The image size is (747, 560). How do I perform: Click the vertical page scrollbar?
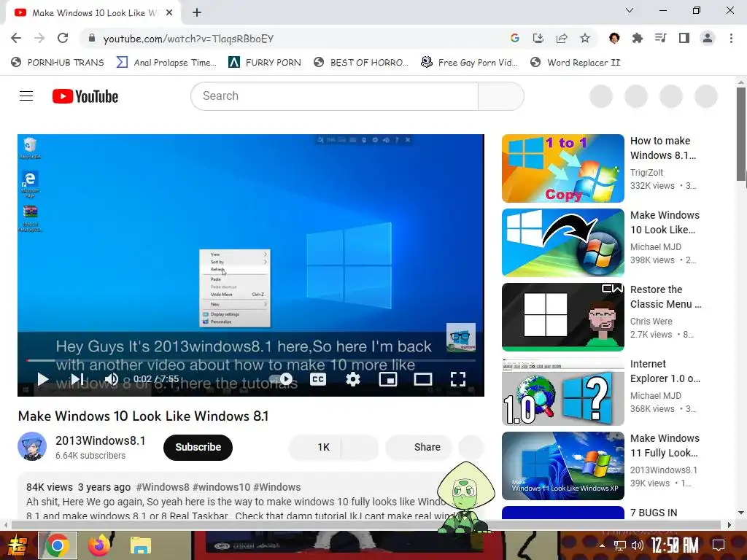[x=741, y=134]
